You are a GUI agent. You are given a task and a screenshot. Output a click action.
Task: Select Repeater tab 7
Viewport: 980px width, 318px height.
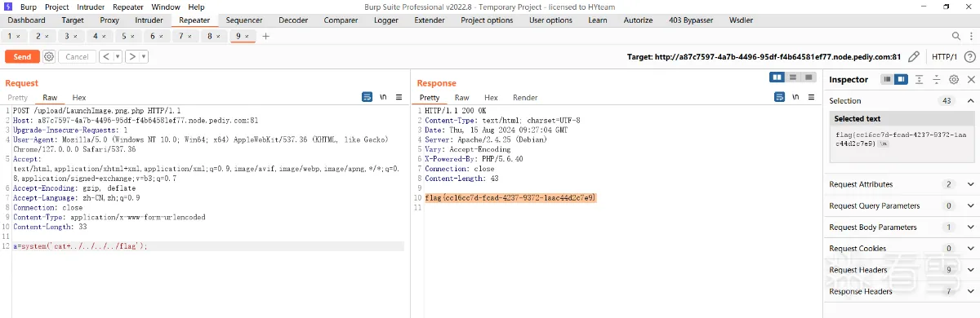[x=186, y=37]
